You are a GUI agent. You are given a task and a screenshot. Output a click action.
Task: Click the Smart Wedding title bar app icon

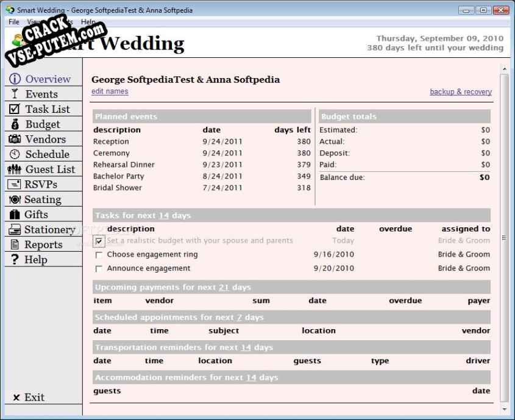coord(10,10)
